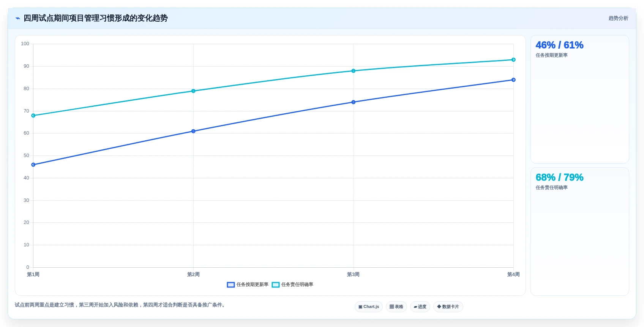Toggle the 任务责任明确率 legend swatch

276,285
